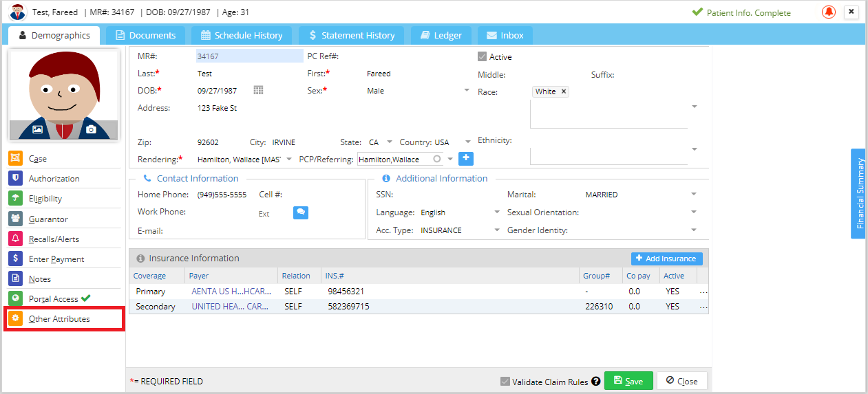Open the Financial Summary side panel
868x394 pixels.
(x=858, y=193)
